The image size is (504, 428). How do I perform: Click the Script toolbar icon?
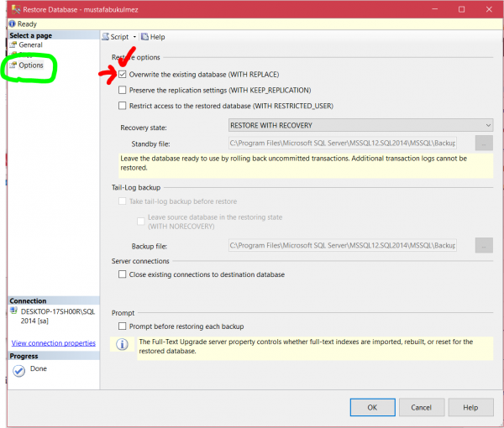[x=106, y=37]
